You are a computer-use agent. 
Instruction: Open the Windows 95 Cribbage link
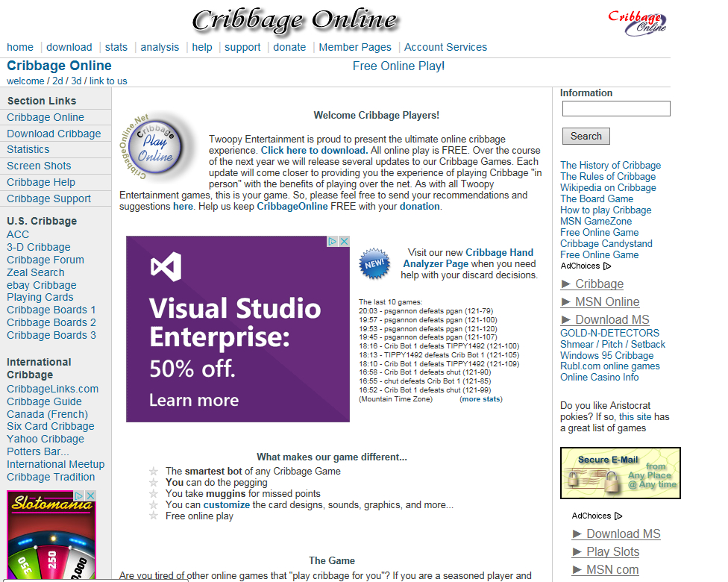[x=607, y=355]
